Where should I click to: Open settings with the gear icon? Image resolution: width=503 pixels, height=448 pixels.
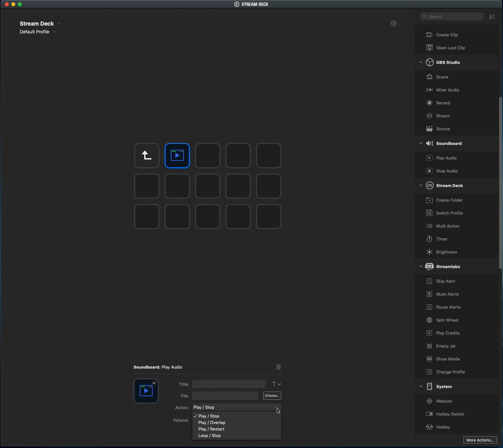[x=394, y=23]
